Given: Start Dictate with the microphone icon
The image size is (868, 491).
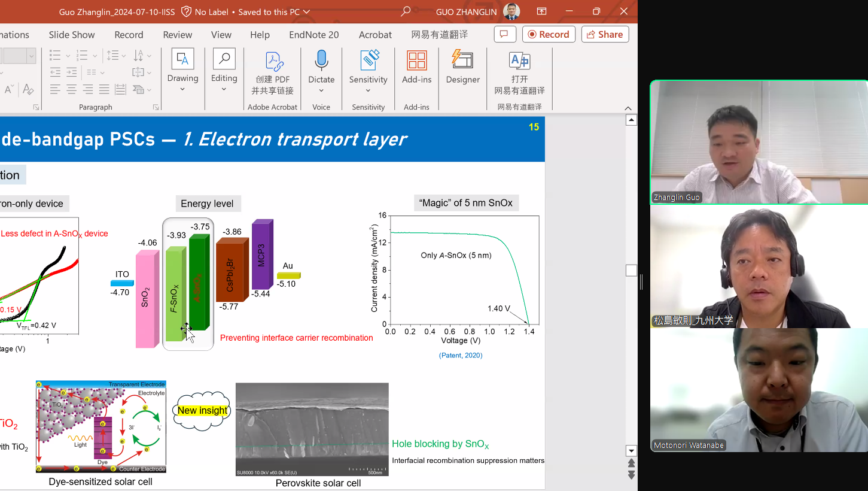Looking at the screenshot, I should click(x=321, y=66).
